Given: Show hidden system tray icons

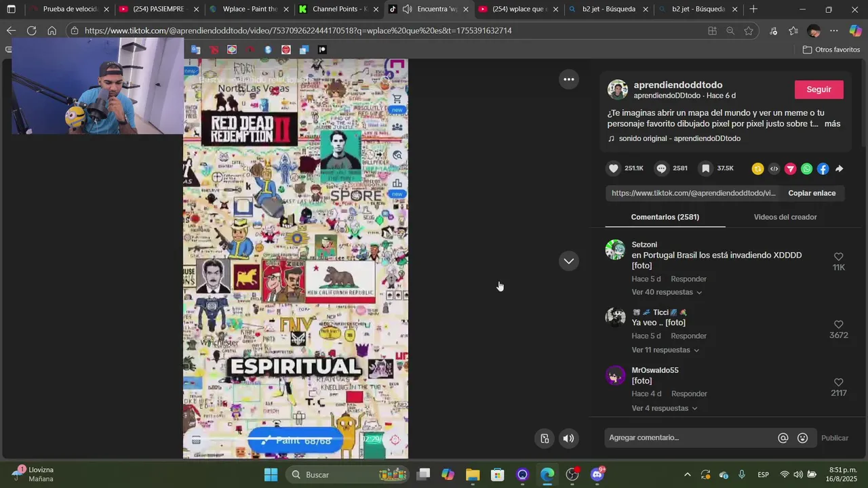Looking at the screenshot, I should pyautogui.click(x=687, y=474).
